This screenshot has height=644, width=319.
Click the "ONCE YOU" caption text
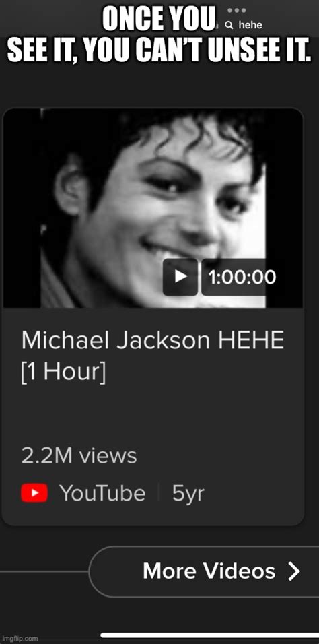(x=159, y=20)
